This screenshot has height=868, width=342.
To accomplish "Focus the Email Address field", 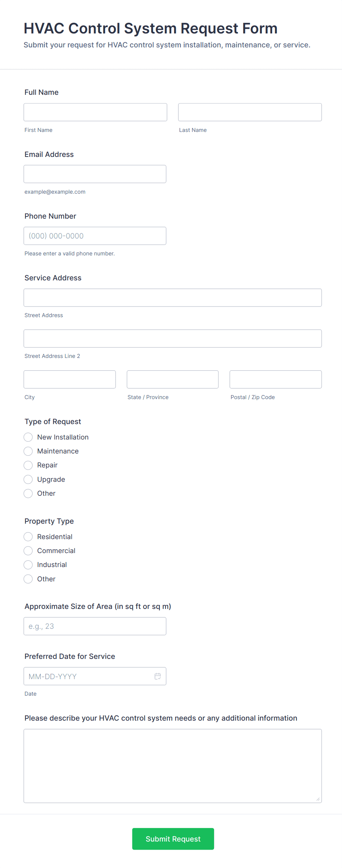I will point(95,174).
